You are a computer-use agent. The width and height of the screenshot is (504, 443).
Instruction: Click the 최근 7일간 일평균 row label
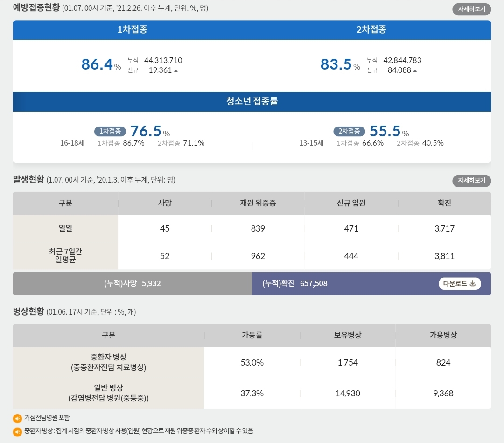66,256
